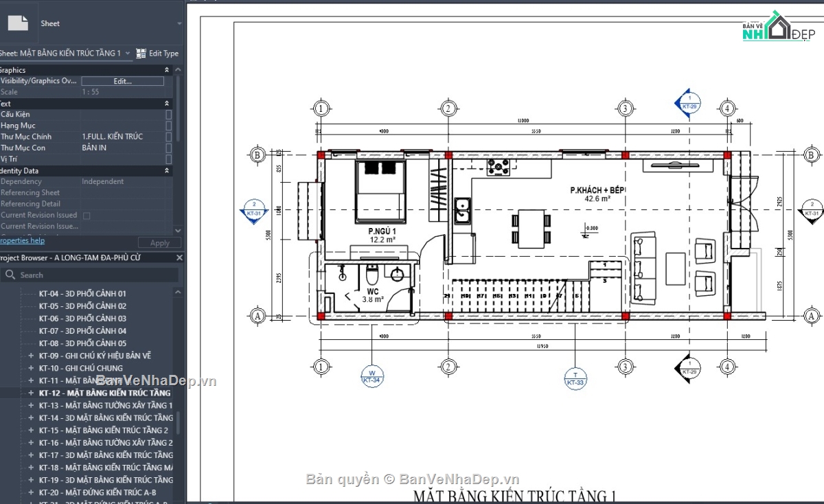This screenshot has width=824, height=504.
Task: Expand KT-10 - GHI CHÚ CHUNG node
Action: tap(31, 368)
